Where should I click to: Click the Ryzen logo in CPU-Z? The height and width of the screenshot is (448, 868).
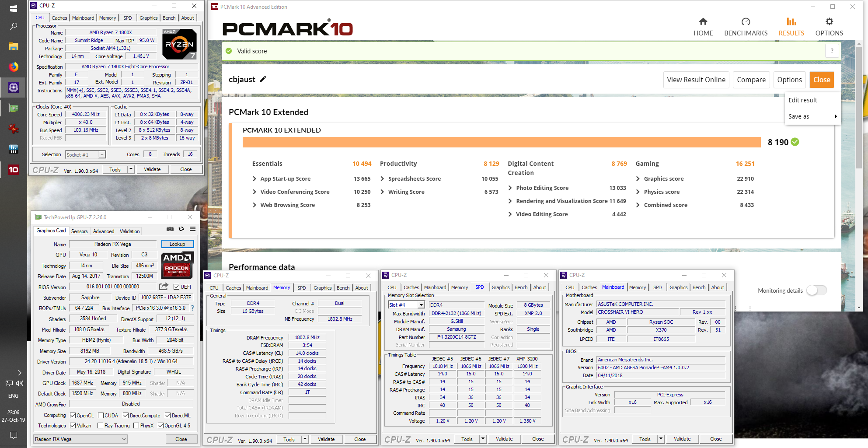click(179, 44)
